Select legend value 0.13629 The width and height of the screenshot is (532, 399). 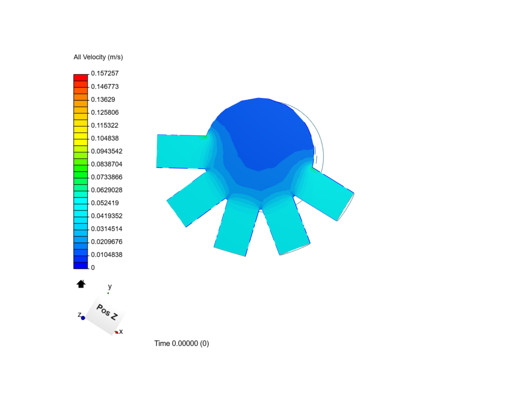(x=103, y=99)
